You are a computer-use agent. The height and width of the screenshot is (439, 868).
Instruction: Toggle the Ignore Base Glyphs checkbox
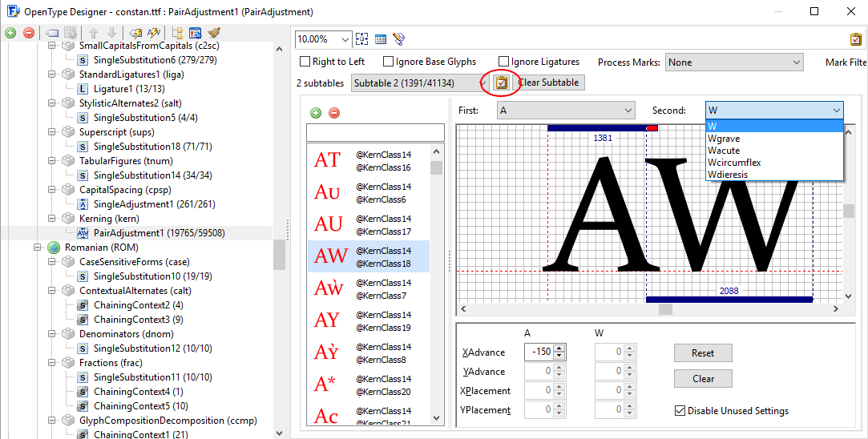click(389, 62)
